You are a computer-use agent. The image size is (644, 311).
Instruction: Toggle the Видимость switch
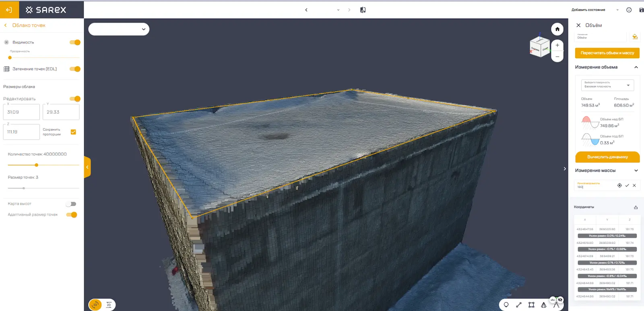click(75, 42)
